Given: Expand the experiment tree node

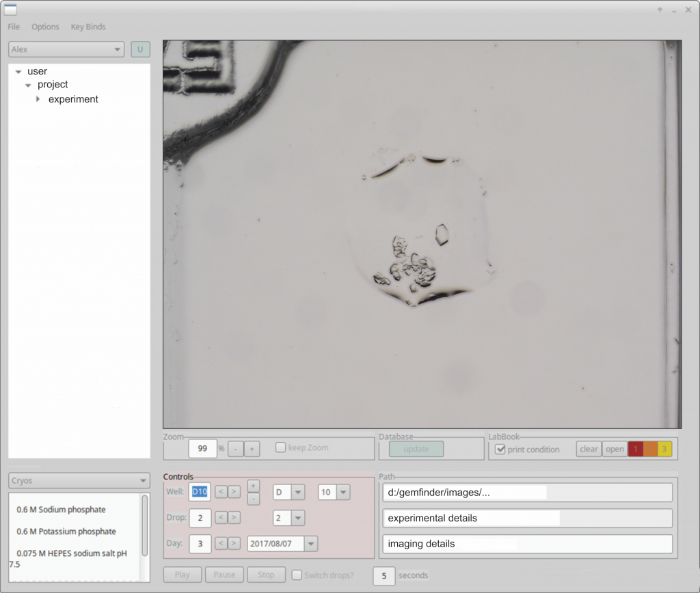Looking at the screenshot, I should pyautogui.click(x=39, y=99).
